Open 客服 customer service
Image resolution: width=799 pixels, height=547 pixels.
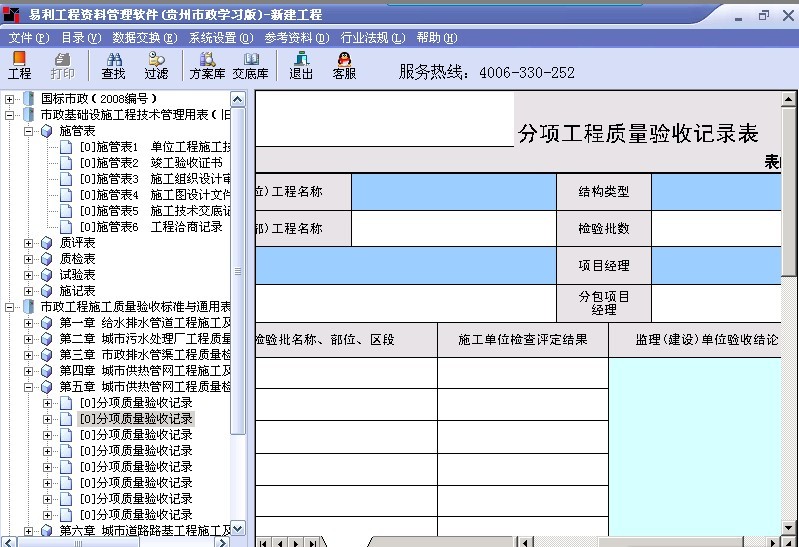(344, 66)
